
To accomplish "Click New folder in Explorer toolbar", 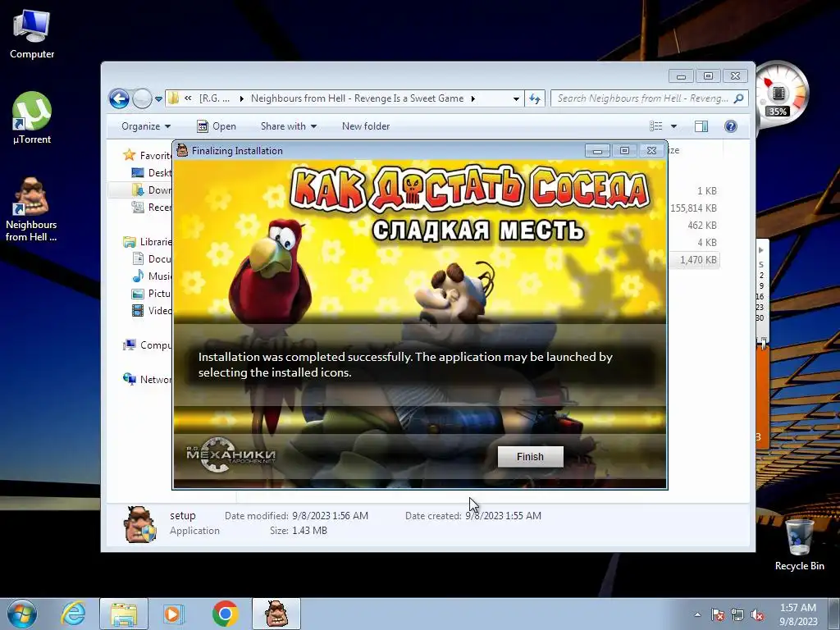I will click(x=365, y=126).
